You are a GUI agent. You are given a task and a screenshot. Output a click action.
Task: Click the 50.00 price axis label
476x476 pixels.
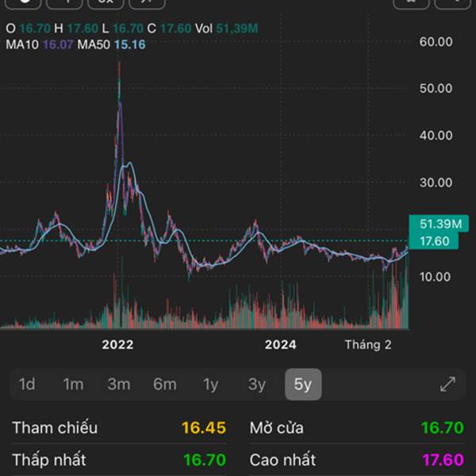436,88
